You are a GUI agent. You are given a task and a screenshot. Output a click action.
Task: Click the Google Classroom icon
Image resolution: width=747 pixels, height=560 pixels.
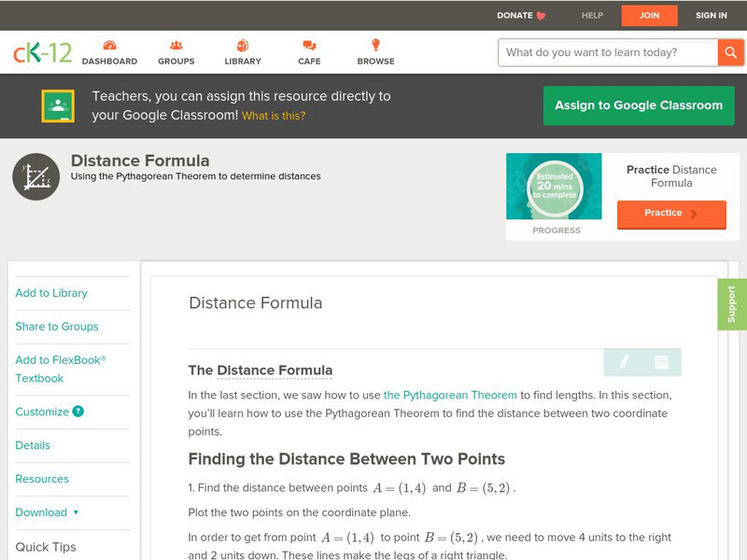pyautogui.click(x=58, y=105)
